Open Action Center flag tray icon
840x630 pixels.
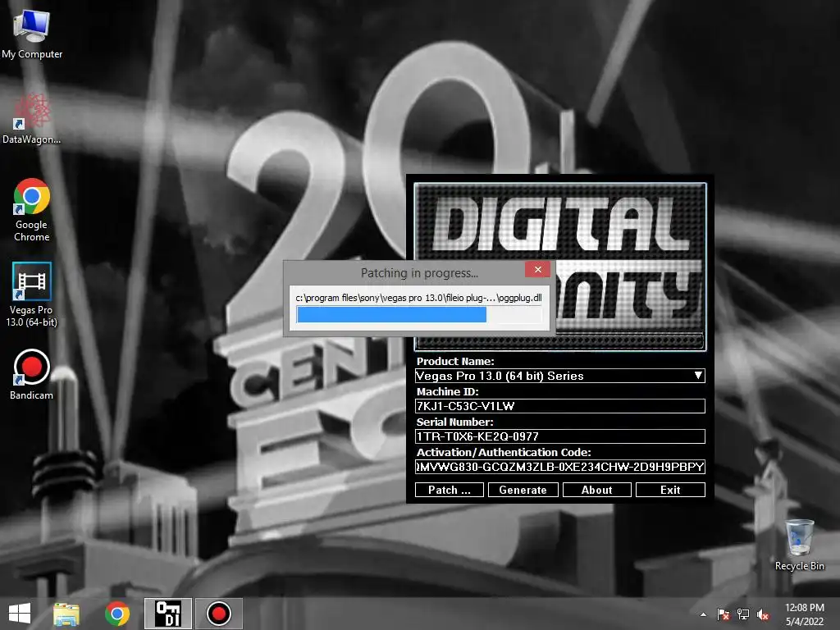click(x=723, y=614)
